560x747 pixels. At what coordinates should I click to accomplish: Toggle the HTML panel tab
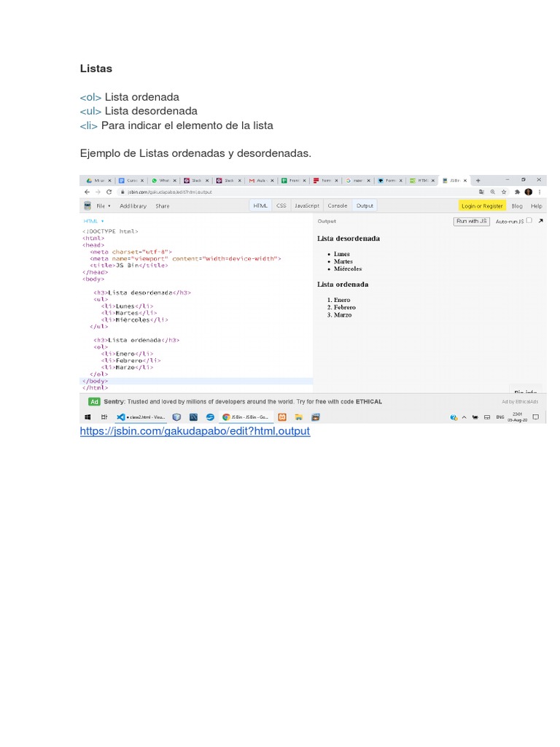[260, 206]
